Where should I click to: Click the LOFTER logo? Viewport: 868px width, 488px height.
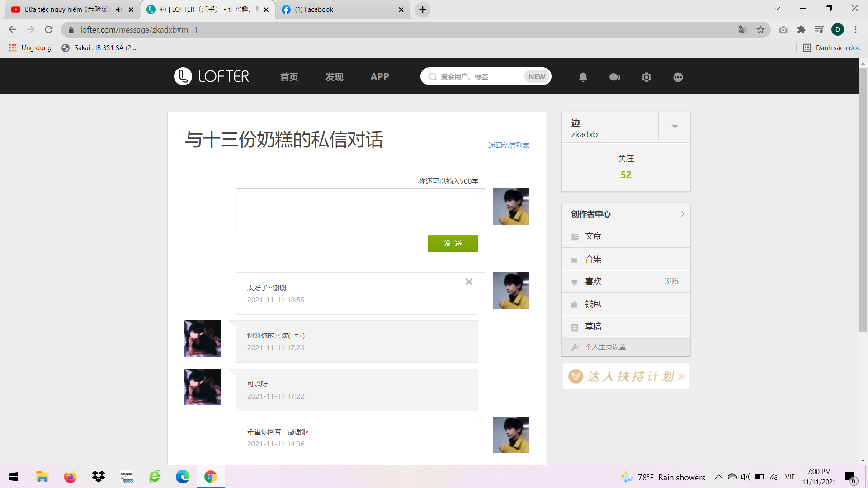[x=212, y=76]
